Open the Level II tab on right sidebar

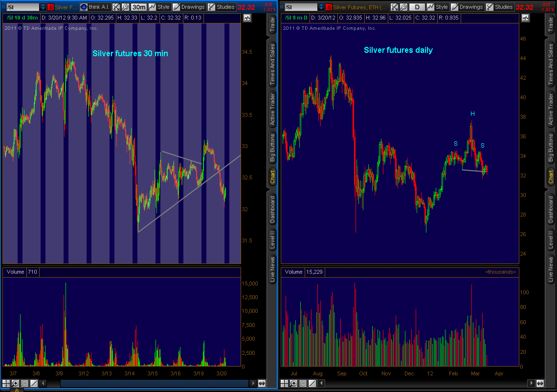(551, 240)
